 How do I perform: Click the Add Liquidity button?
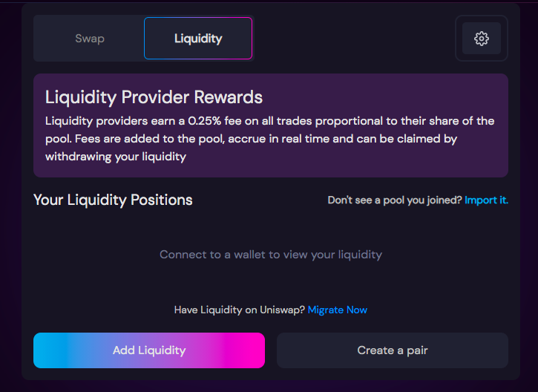(149, 350)
